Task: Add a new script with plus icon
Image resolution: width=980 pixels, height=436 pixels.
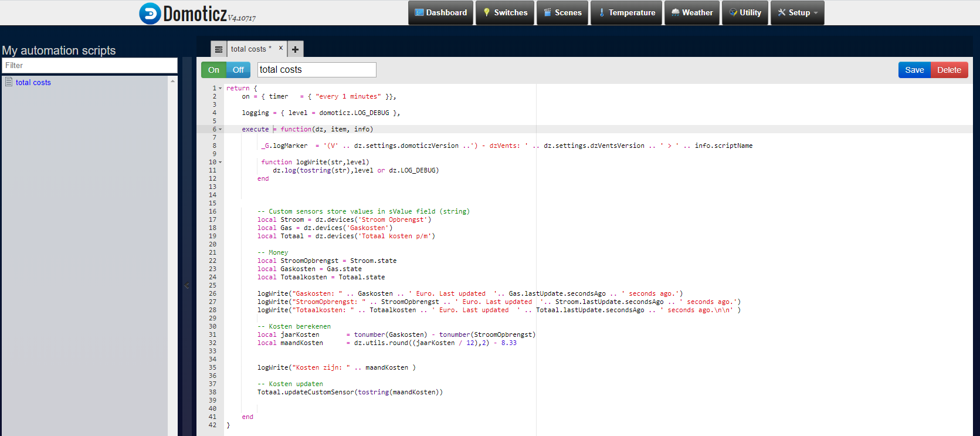Action: click(295, 49)
